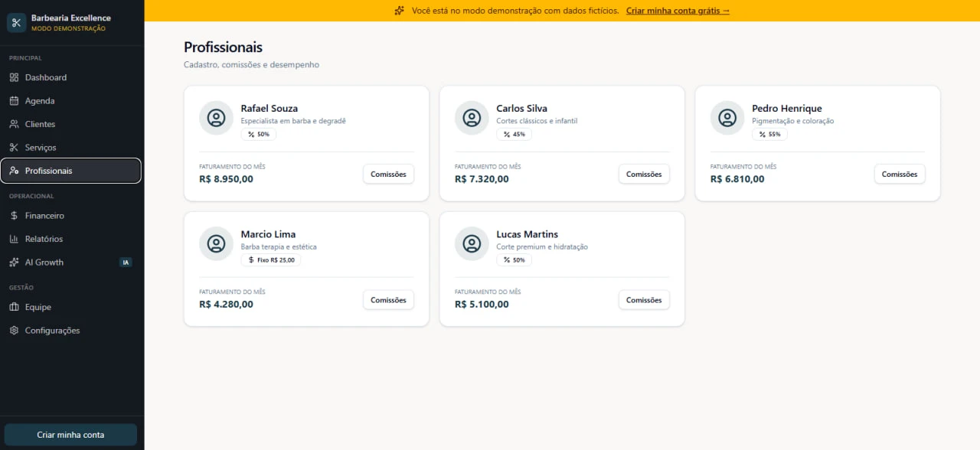Click the Serviços scissors icon
Screen dimensions: 980x450
coord(14,147)
